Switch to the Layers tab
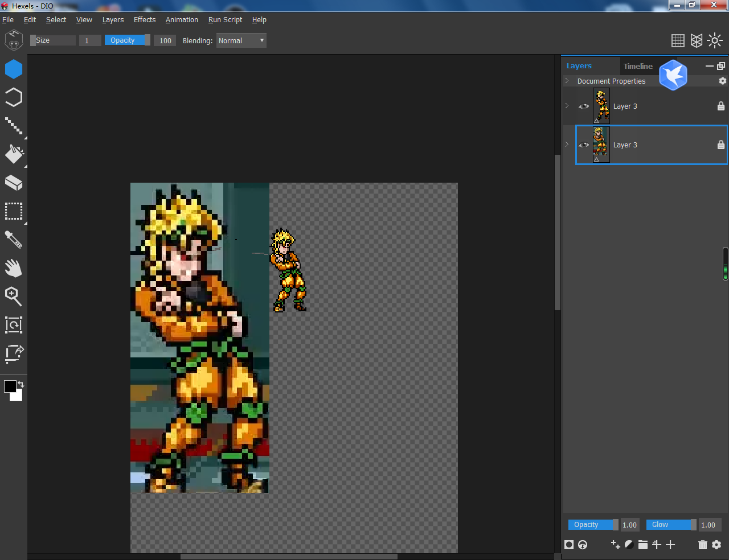Screen dimensions: 729x560 579,66
